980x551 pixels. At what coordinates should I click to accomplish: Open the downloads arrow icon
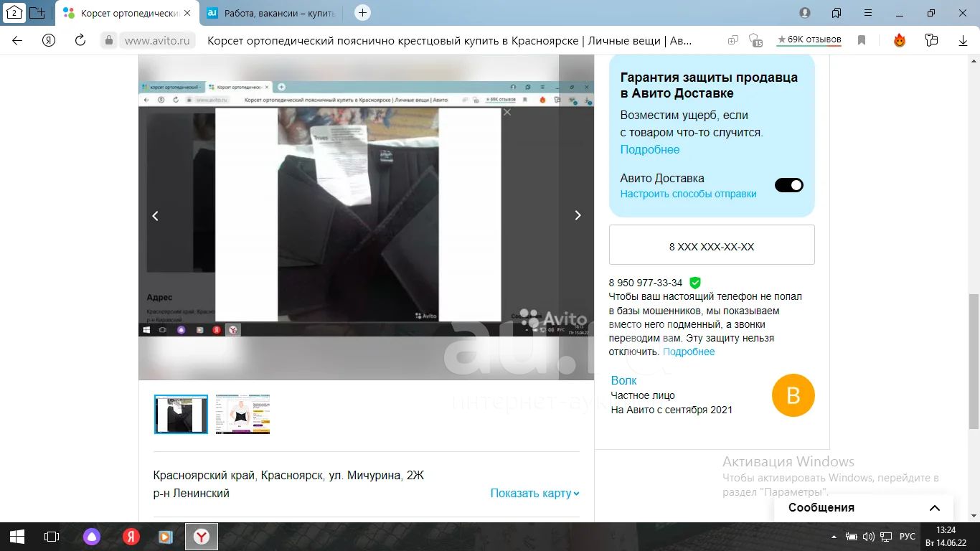963,41
